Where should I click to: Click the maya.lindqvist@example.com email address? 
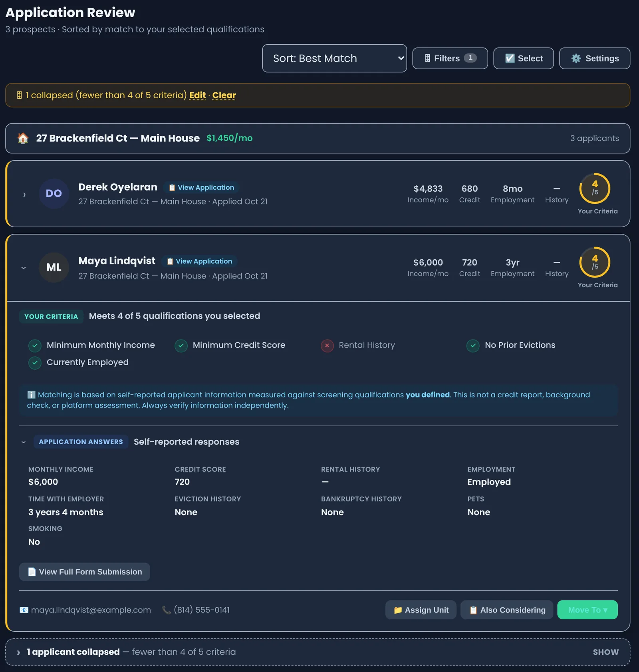(x=91, y=610)
